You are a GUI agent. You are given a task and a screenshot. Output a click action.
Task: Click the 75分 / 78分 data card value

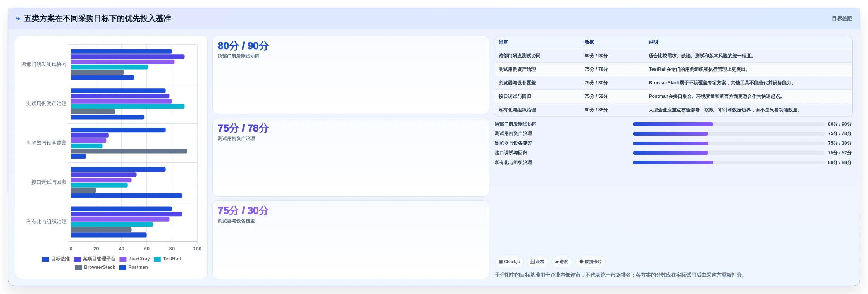(x=243, y=128)
